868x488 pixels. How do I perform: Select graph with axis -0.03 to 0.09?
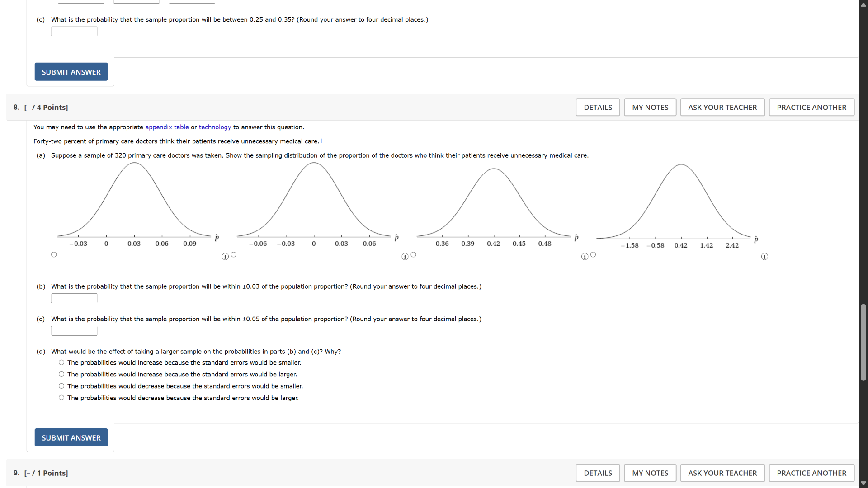pos(54,255)
